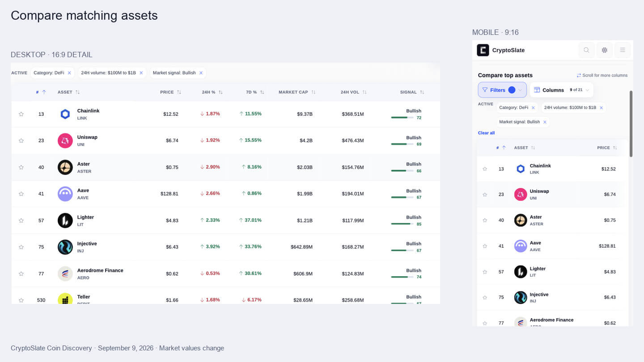This screenshot has height=362, width=644.
Task: Star Aerodrome Finance in the desktop table
Action: 21,274
